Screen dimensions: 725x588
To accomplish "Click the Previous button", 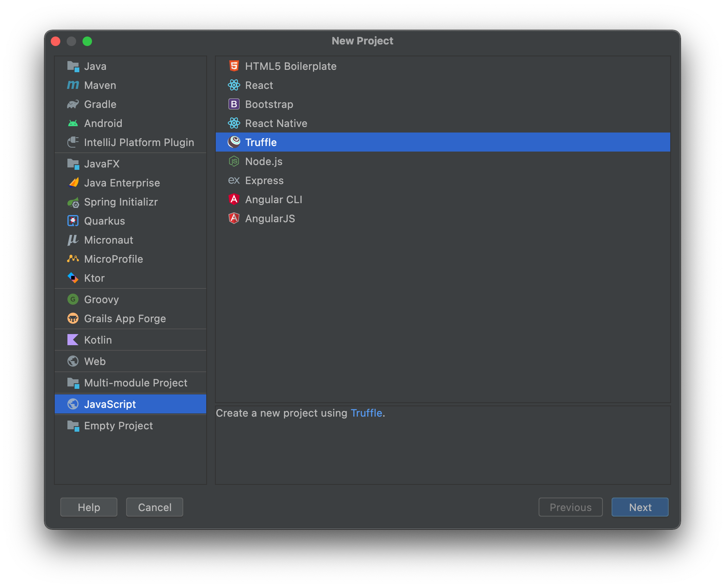I will [x=571, y=507].
